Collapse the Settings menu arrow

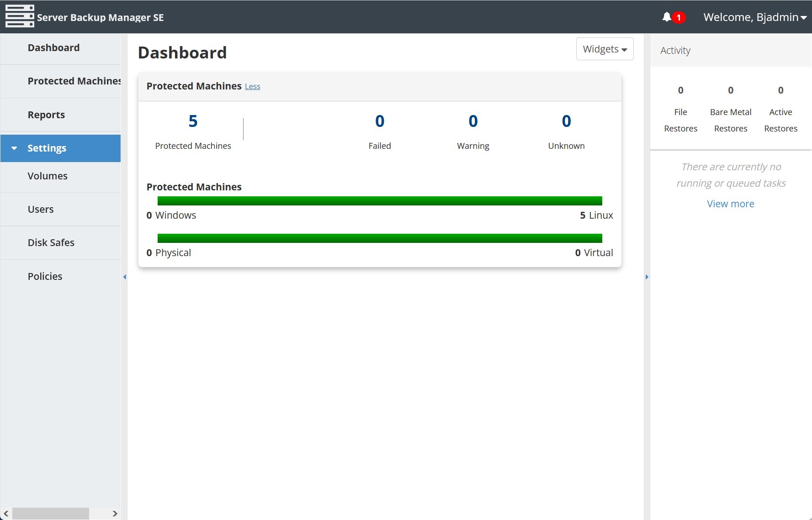14,148
